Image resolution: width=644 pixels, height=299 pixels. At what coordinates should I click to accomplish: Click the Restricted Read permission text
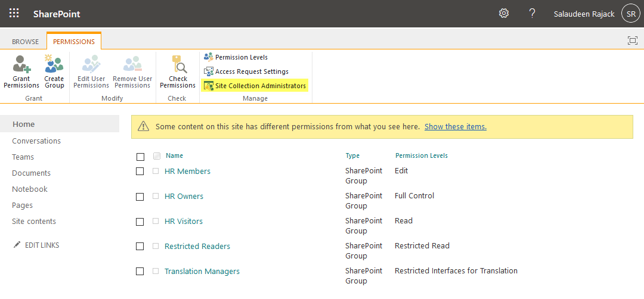(x=422, y=245)
